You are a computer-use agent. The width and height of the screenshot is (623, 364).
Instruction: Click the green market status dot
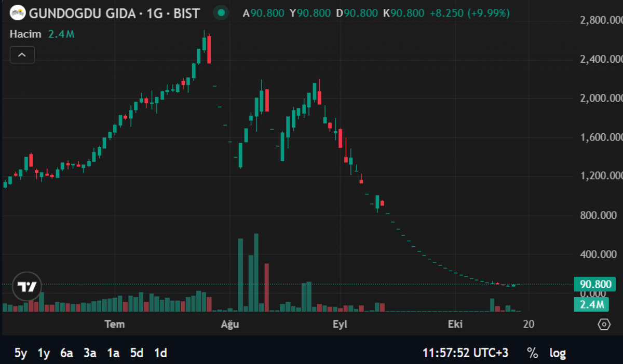click(222, 13)
